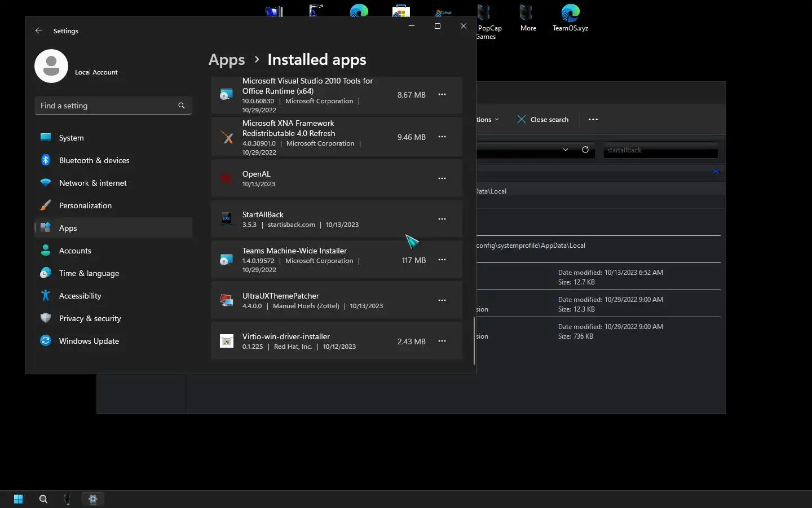Go to Network & internet settings
812x508 pixels.
point(113,183)
